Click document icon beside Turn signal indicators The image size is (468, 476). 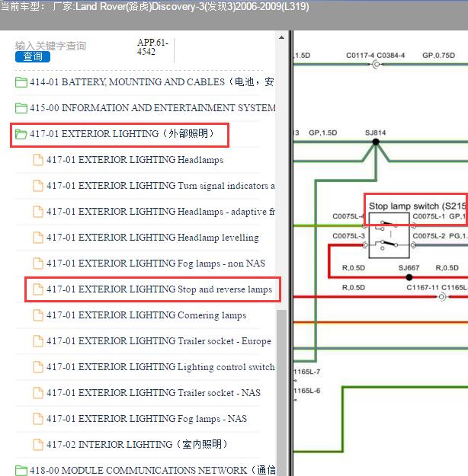click(x=37, y=186)
